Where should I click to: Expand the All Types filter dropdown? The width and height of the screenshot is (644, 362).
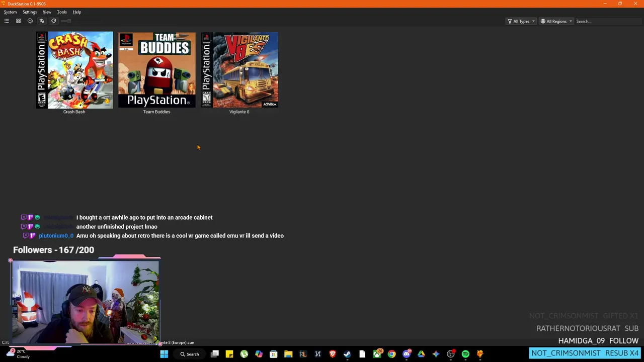[521, 21]
